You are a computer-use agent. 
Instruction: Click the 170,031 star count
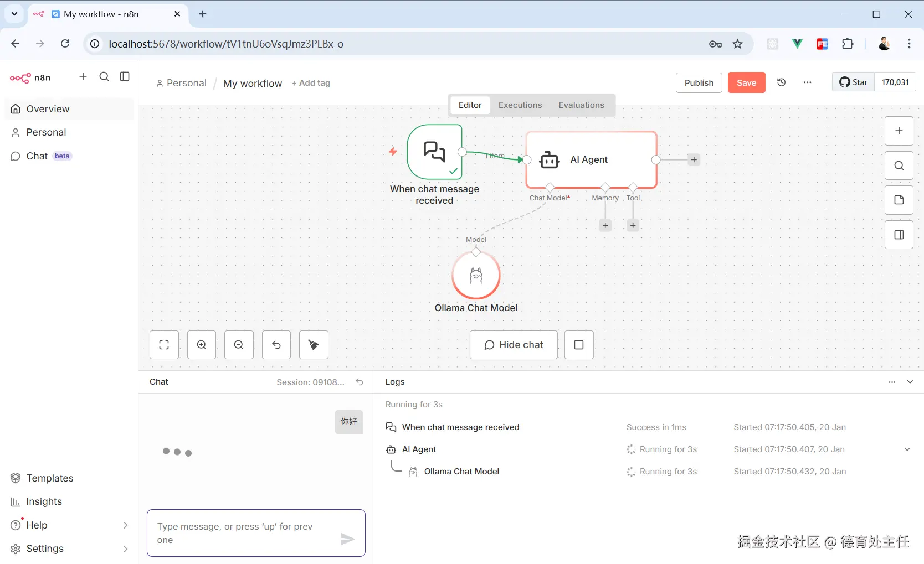pyautogui.click(x=895, y=82)
